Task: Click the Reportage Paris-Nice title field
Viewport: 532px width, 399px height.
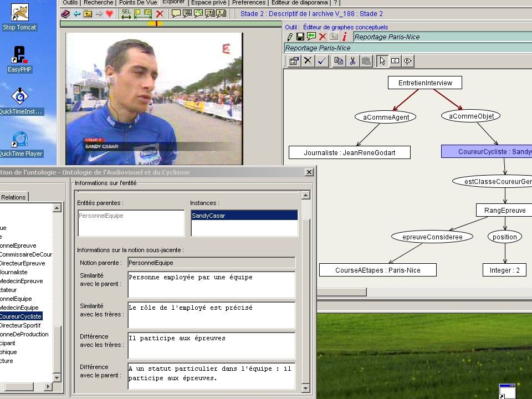Action: (442, 37)
